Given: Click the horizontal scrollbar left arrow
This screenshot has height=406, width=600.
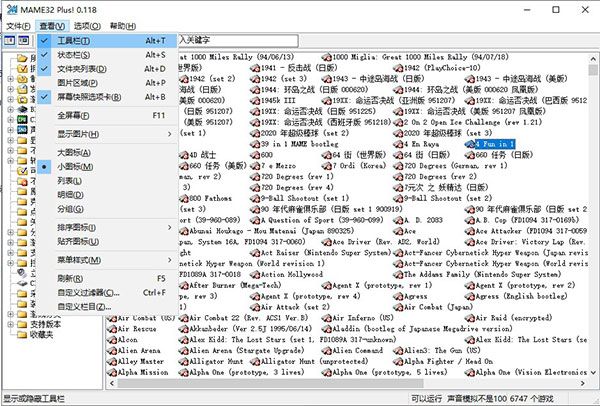Looking at the screenshot, I should tap(112, 383).
